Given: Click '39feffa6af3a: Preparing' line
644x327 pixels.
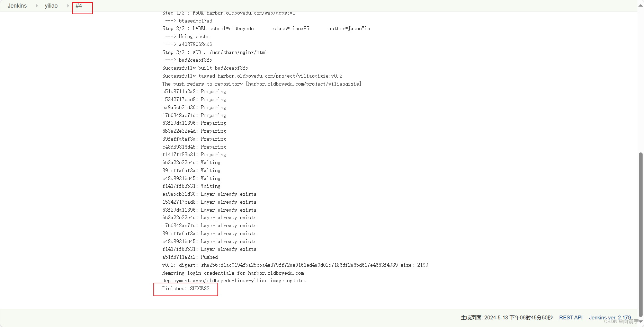Looking at the screenshot, I should pyautogui.click(x=194, y=139).
